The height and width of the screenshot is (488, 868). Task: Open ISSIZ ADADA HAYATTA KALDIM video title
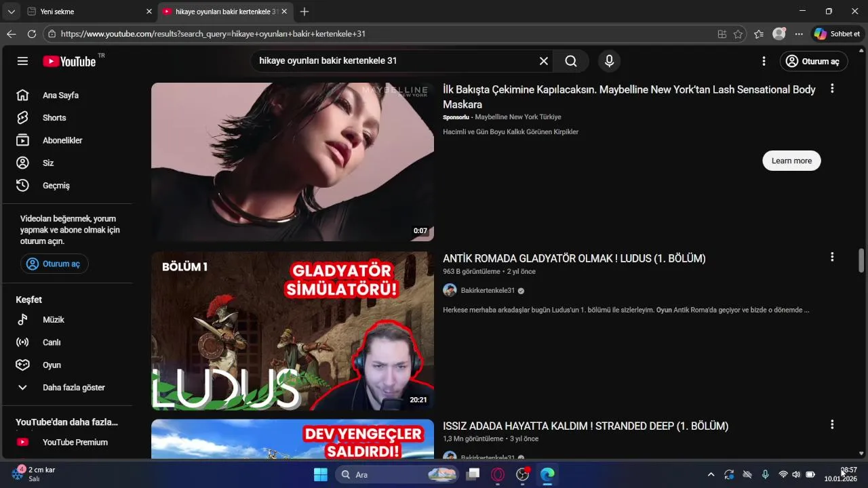[x=585, y=426]
